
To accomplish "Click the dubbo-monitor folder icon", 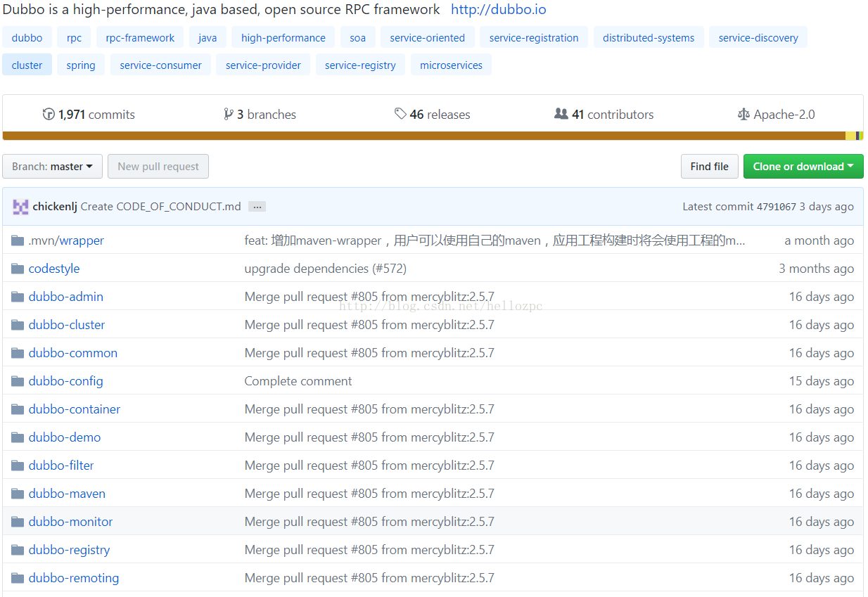I will pyautogui.click(x=18, y=522).
